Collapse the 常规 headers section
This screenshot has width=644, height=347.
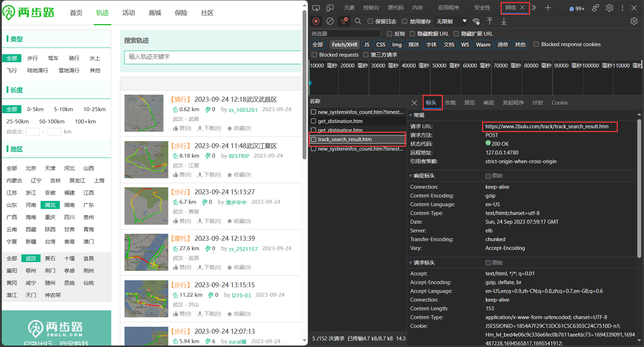411,115
